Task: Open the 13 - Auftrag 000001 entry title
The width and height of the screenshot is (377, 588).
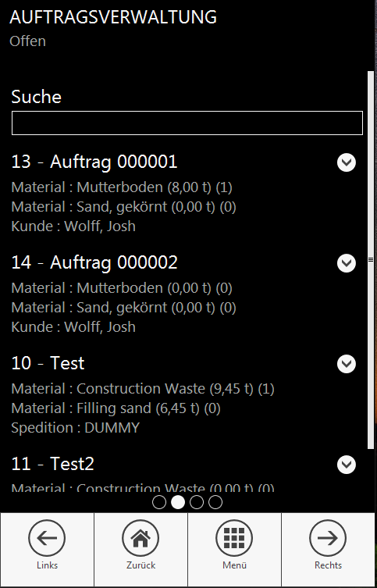Action: pyautogui.click(x=94, y=162)
